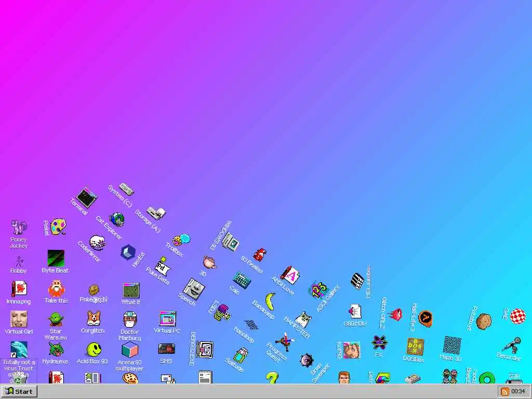Screen dimensions: 532x399
Task: Click the Start button
Action: (x=19, y=392)
